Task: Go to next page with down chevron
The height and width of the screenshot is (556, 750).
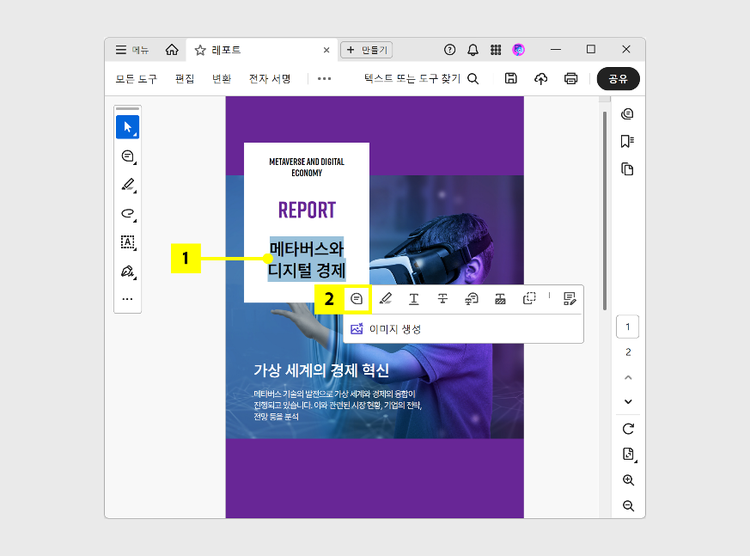Action: (628, 401)
